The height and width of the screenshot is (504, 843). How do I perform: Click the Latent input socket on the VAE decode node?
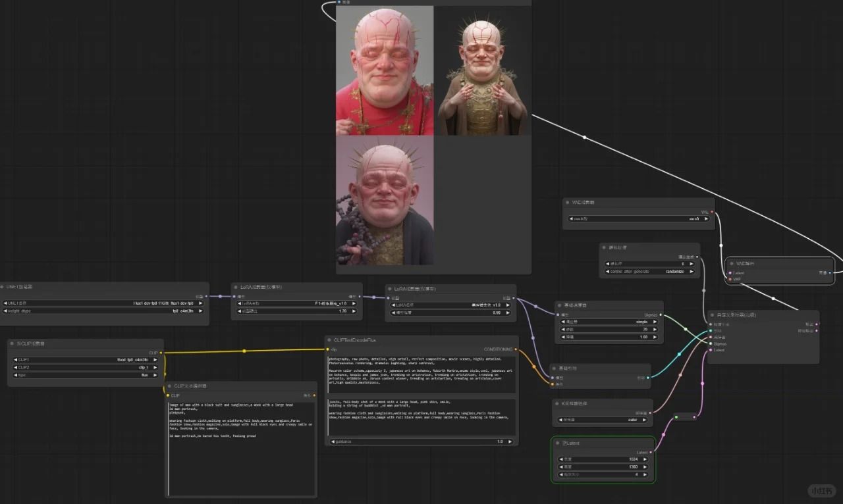[x=729, y=272]
